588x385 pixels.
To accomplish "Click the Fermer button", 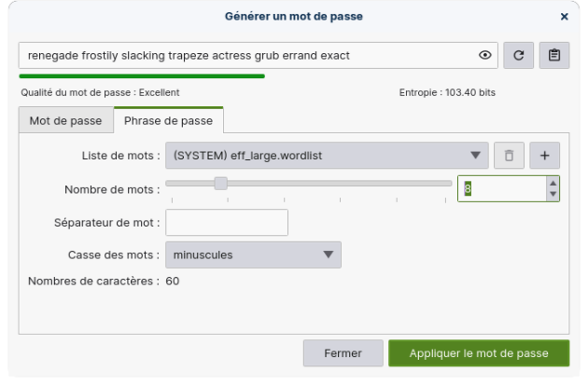I will click(343, 353).
